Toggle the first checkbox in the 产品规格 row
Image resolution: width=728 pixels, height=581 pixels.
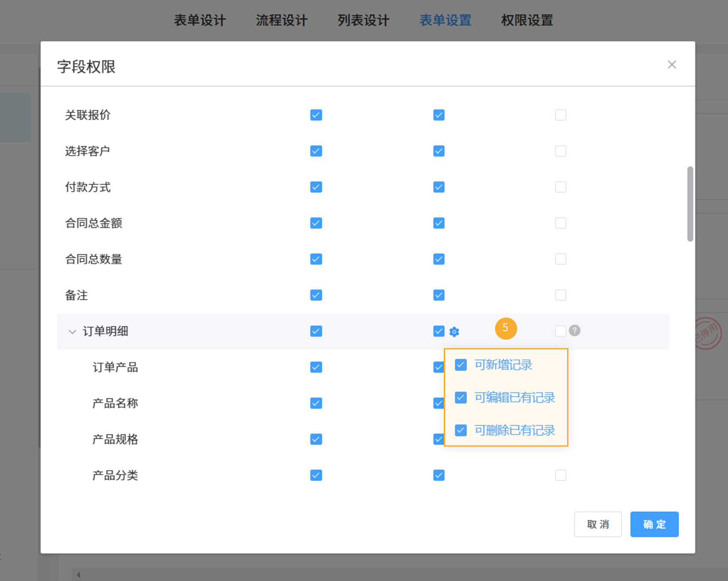(316, 439)
